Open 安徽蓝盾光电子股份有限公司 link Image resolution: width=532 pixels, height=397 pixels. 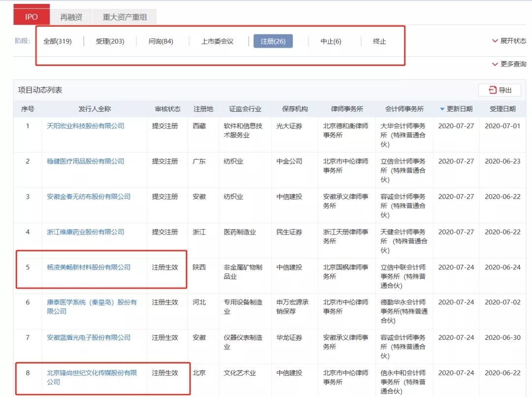point(89,338)
